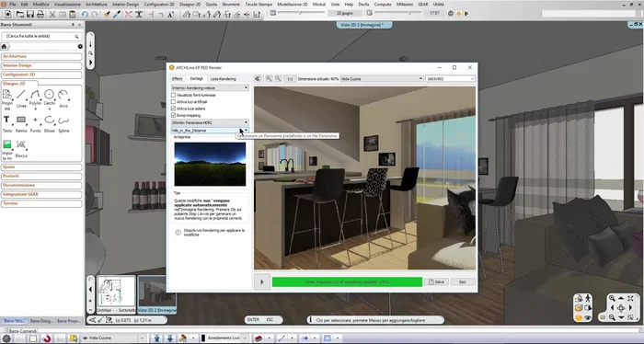
Task: Click the ENTER button on status bar
Action: point(253,320)
